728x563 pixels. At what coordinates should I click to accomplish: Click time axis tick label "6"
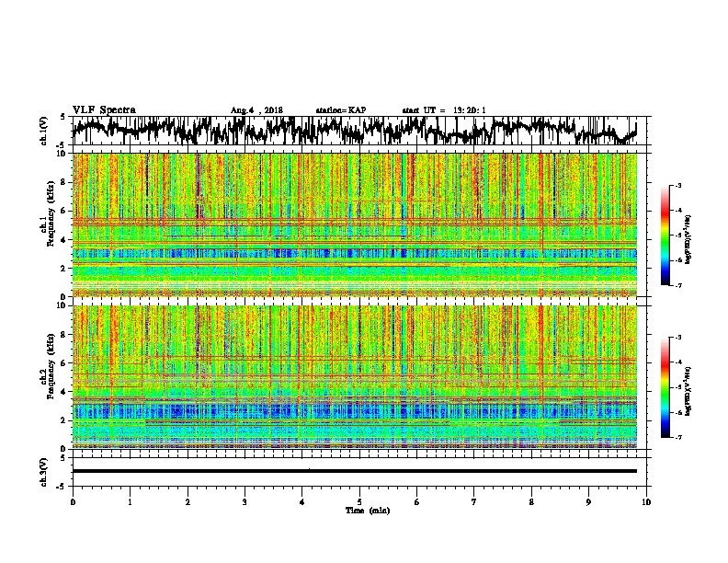point(416,502)
